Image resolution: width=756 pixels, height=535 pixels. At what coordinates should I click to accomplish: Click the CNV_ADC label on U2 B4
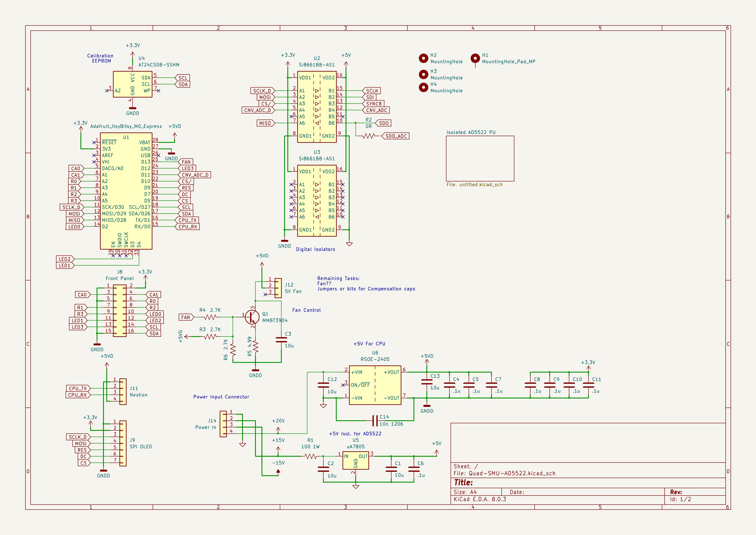point(376,110)
